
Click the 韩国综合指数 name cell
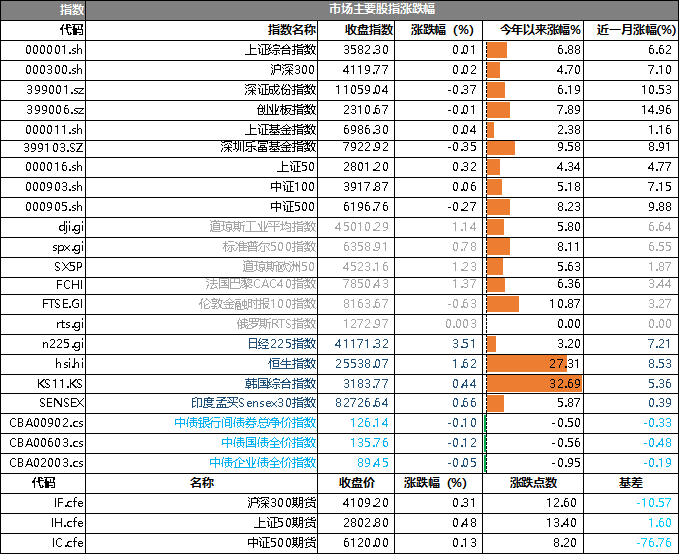tap(202, 384)
